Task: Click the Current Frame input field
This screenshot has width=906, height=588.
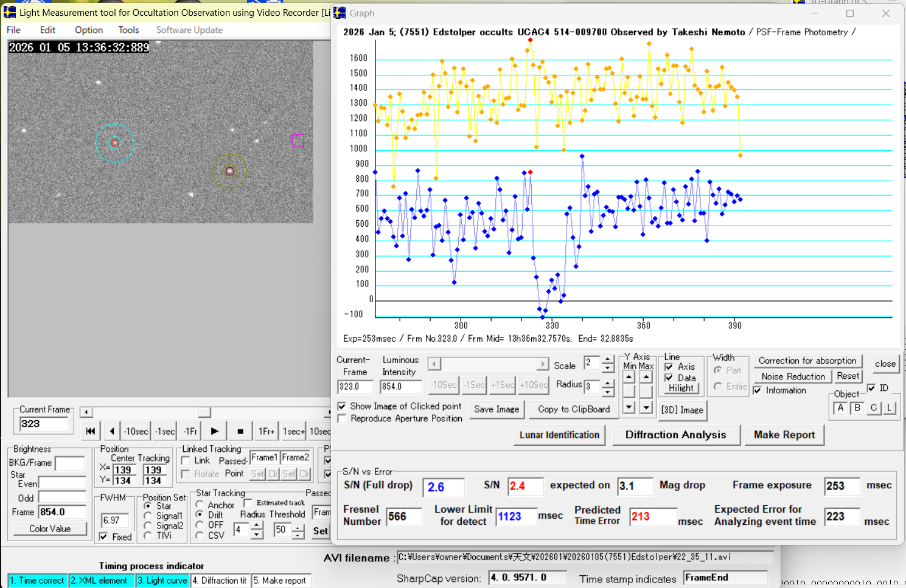Action: point(44,424)
